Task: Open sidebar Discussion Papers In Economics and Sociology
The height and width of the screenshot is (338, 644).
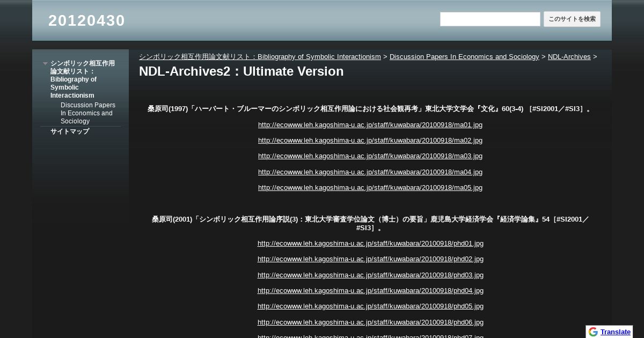Action: pos(88,113)
